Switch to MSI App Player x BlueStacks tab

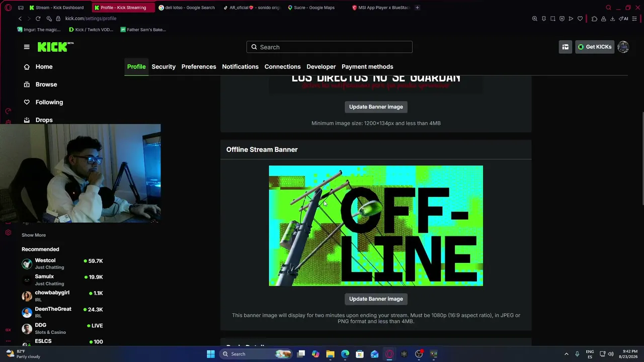381,8
